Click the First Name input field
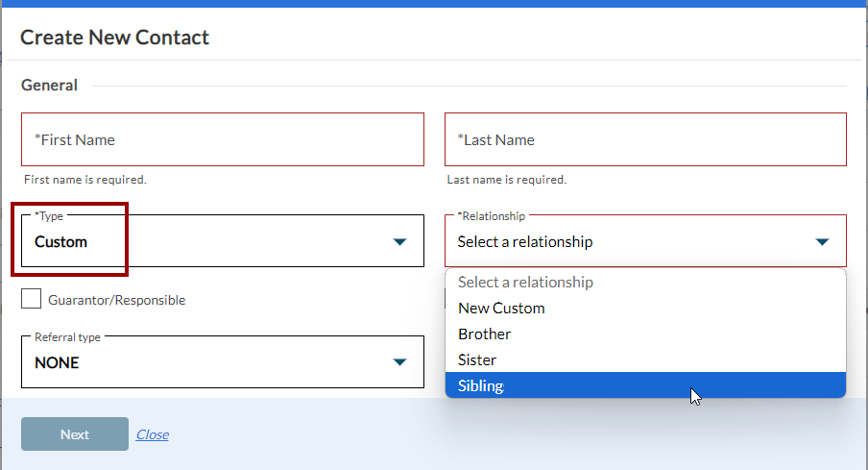This screenshot has width=868, height=470. pyautogui.click(x=222, y=140)
